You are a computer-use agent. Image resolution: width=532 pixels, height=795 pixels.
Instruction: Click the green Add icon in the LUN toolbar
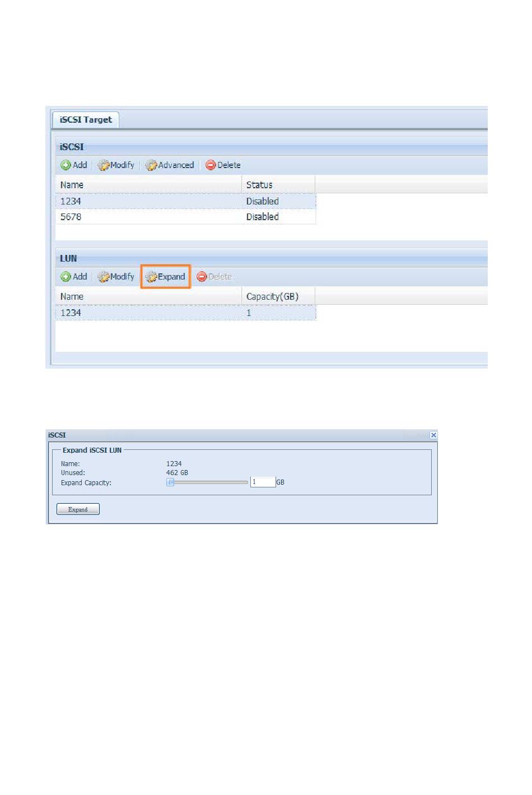point(66,277)
